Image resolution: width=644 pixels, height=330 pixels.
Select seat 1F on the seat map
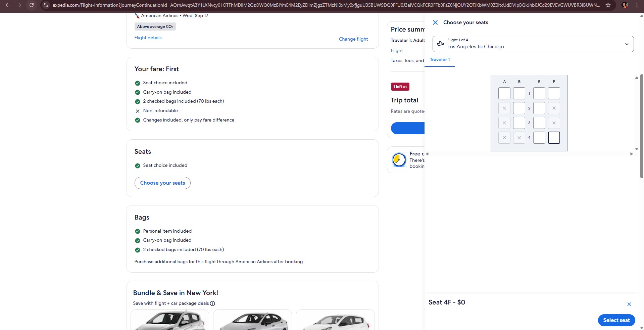click(554, 93)
